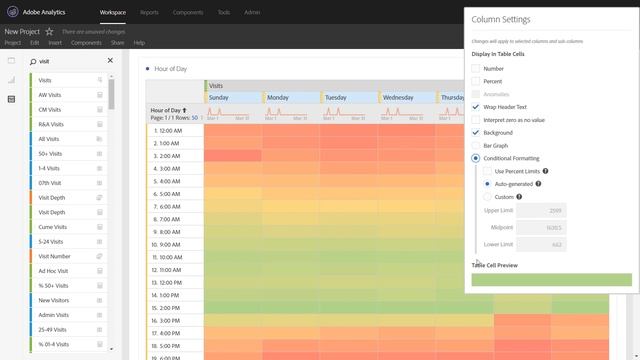The height and width of the screenshot is (360, 640).
Task: Uncheck Wrap Header Text
Action: (x=476, y=107)
